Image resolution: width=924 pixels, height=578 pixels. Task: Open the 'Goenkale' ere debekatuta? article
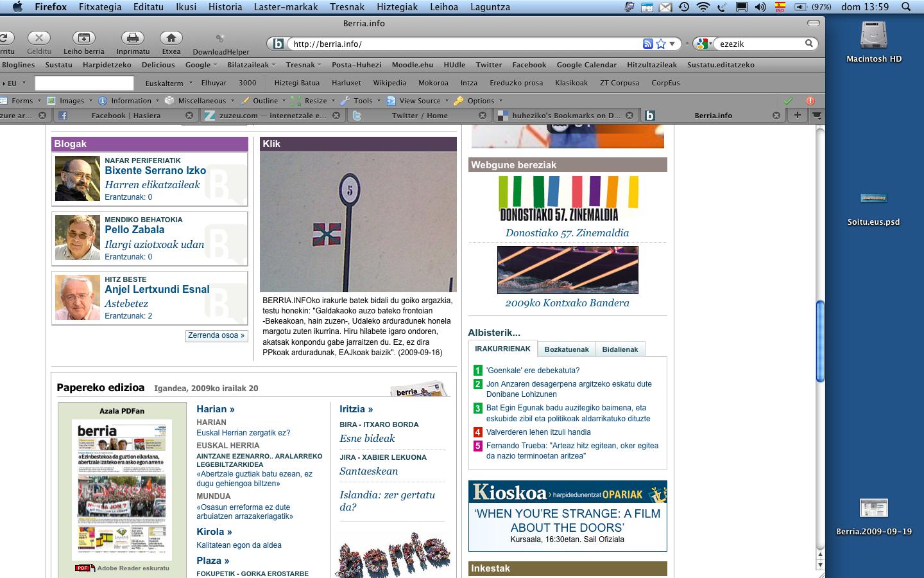[x=533, y=371]
